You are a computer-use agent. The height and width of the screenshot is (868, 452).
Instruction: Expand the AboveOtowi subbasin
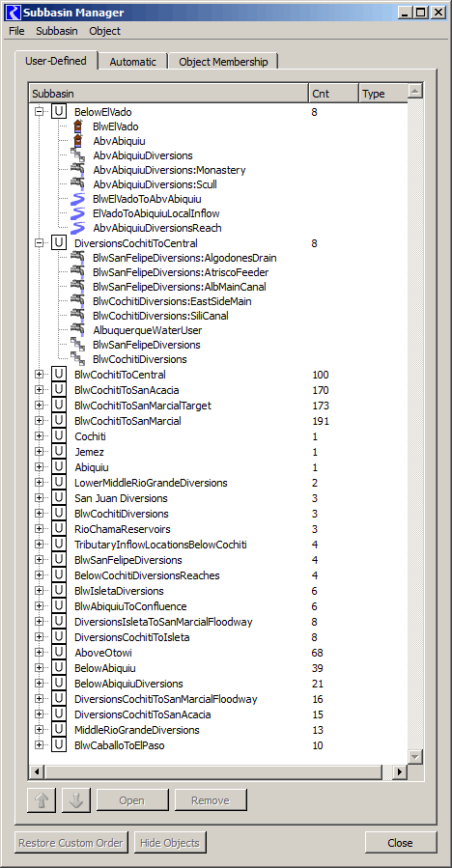click(x=39, y=653)
